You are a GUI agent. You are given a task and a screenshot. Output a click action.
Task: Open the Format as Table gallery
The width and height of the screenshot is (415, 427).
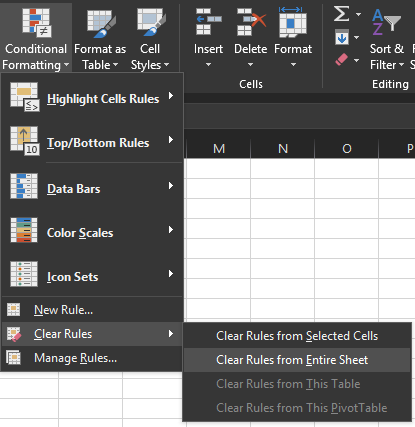(x=100, y=37)
